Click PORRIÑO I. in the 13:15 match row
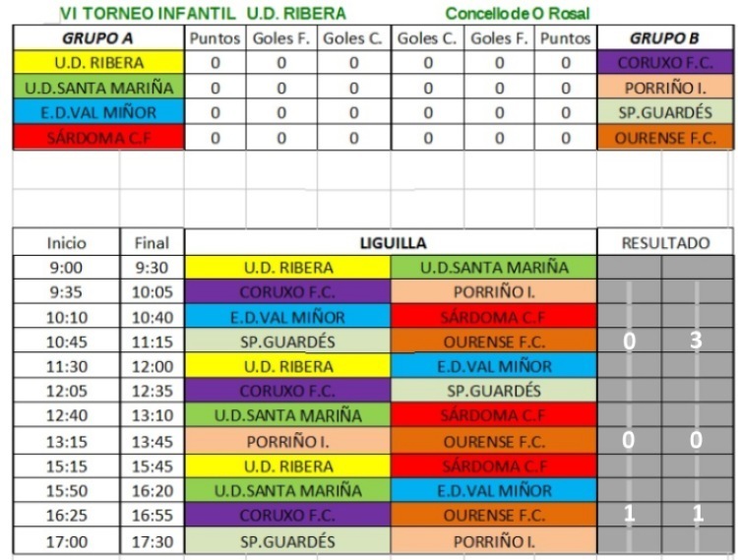Viewport: 738px width, 560px height. [287, 441]
